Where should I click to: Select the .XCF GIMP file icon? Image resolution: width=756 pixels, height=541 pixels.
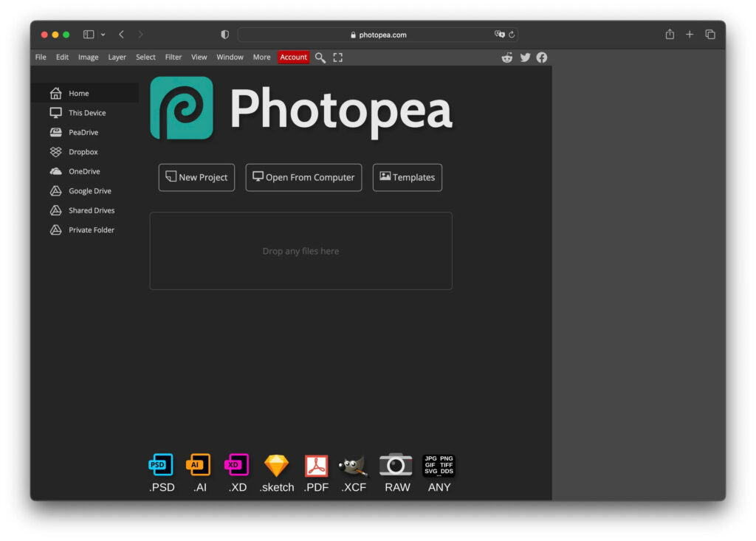point(354,466)
